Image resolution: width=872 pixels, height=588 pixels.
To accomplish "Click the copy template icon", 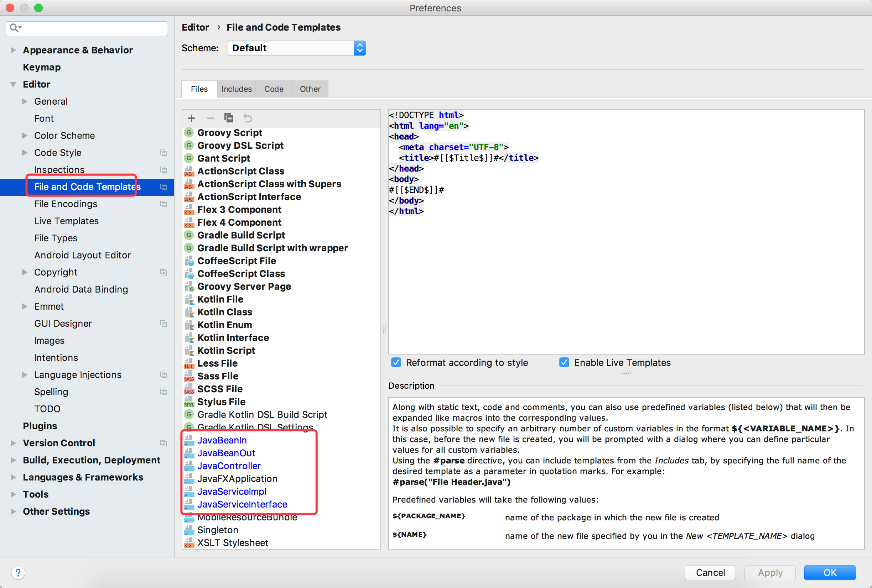I will [228, 118].
